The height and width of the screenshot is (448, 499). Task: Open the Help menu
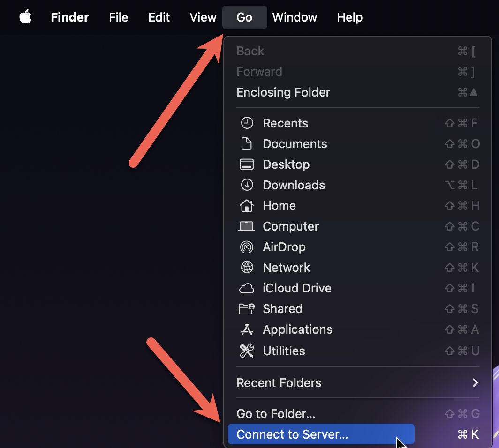point(349,17)
